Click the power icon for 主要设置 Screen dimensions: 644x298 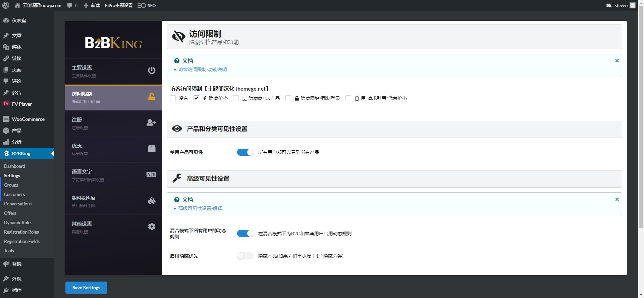coord(152,70)
